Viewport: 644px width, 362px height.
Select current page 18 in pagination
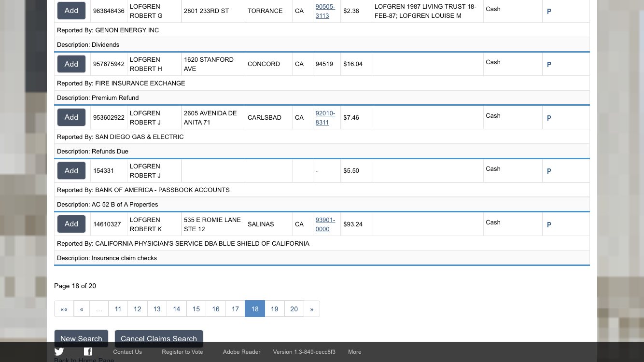[x=255, y=309]
